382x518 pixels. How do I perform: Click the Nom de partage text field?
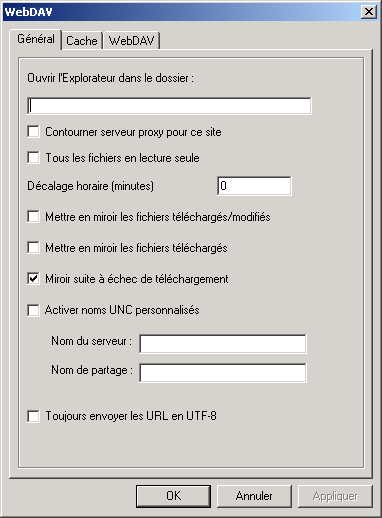(x=223, y=373)
